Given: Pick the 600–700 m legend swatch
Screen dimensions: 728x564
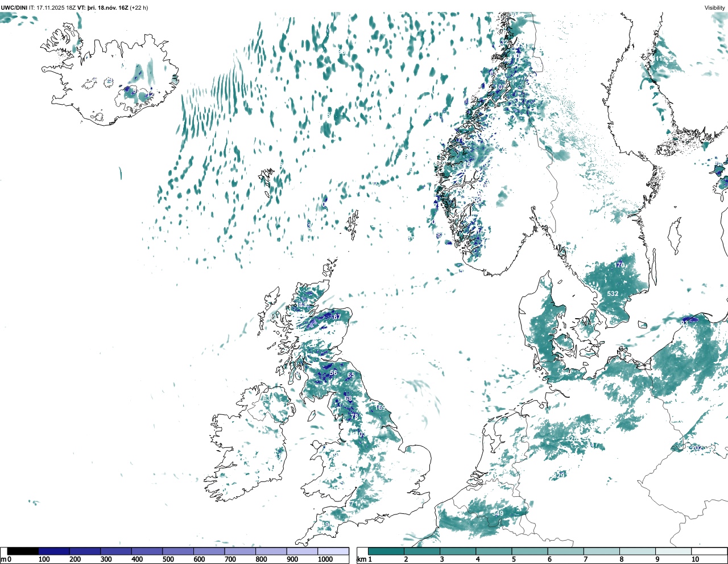Looking at the screenshot, I should click(209, 551).
